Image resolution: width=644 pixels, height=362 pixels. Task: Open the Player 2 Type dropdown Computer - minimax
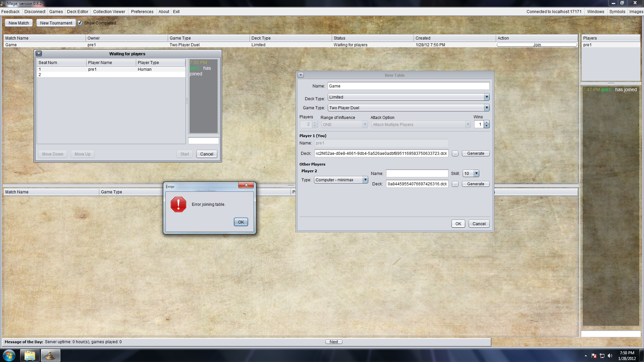pyautogui.click(x=341, y=180)
